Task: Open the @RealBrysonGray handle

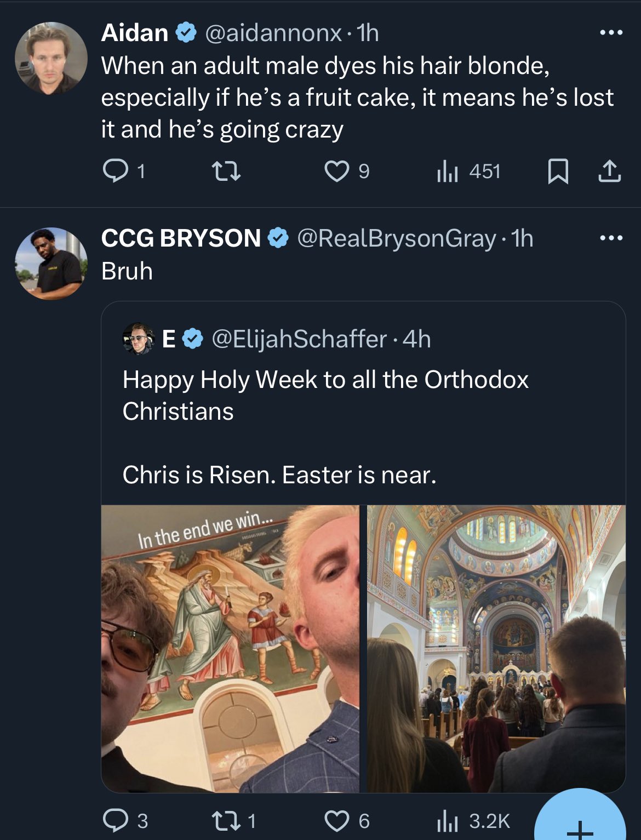Action: point(397,238)
